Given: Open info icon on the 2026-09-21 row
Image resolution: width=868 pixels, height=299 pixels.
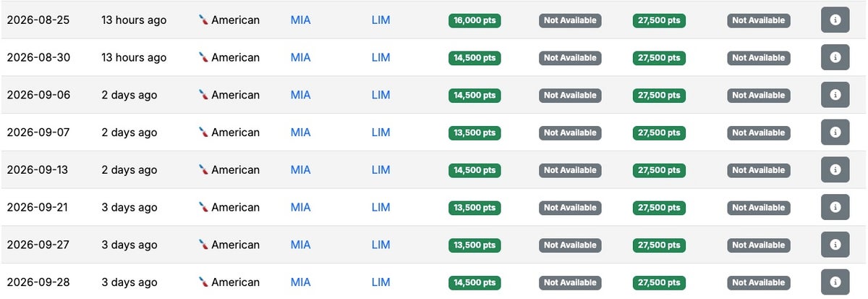Looking at the screenshot, I should click(835, 208).
